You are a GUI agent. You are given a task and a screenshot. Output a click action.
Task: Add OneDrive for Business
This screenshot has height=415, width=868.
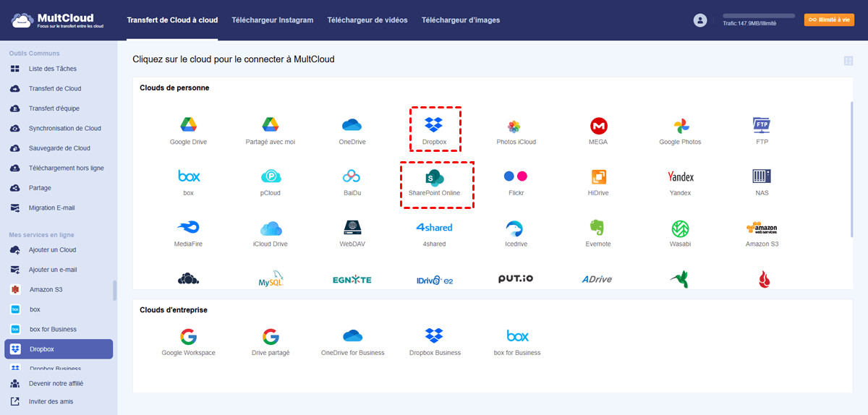352,336
